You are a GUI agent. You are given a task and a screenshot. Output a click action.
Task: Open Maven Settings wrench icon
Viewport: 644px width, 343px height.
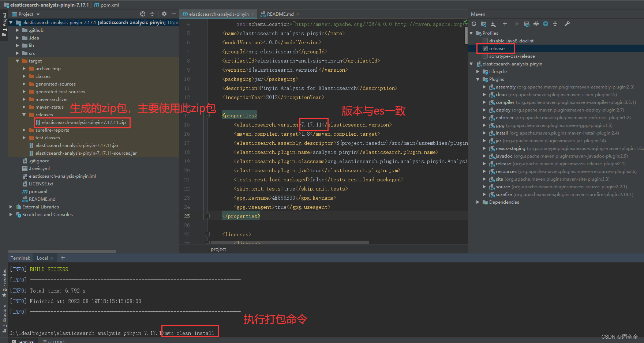567,24
